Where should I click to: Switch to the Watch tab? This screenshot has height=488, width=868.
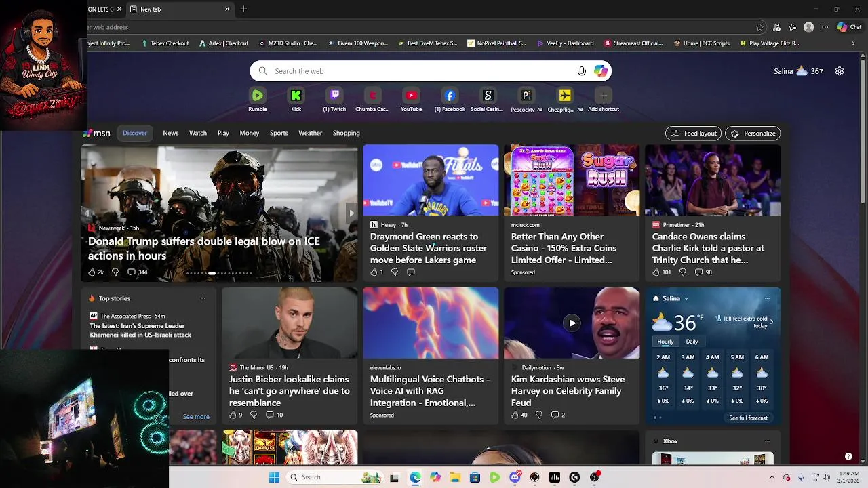point(198,133)
